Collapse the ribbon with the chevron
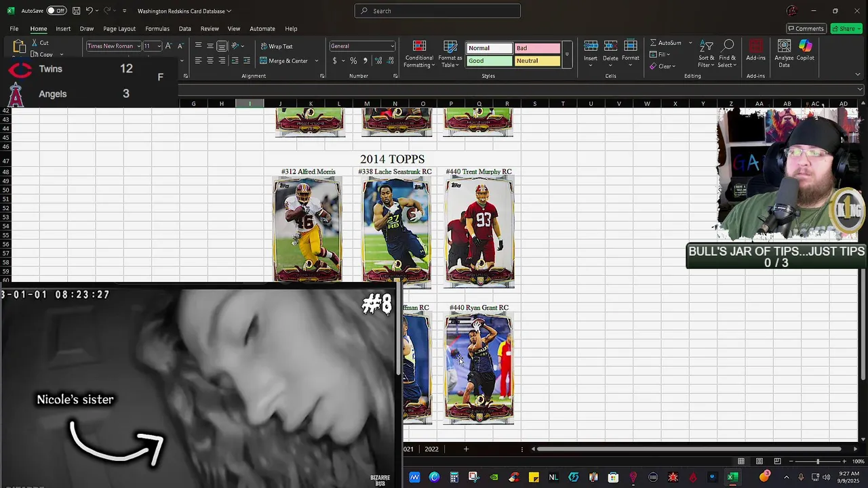The width and height of the screenshot is (868, 488). tap(858, 75)
